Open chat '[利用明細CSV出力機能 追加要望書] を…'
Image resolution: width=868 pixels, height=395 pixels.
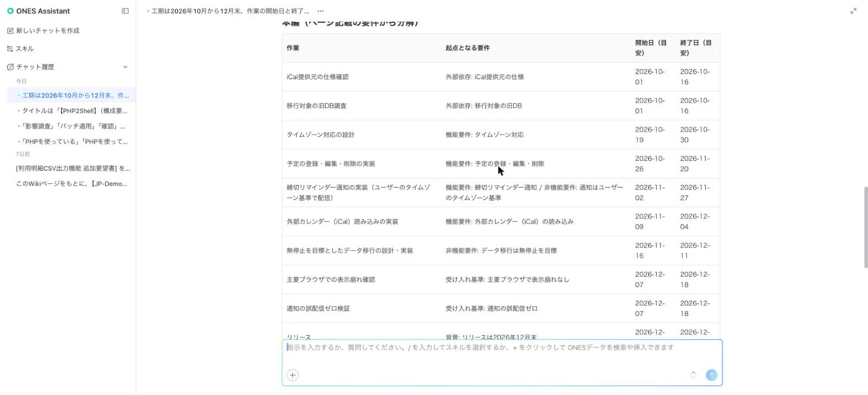(71, 168)
